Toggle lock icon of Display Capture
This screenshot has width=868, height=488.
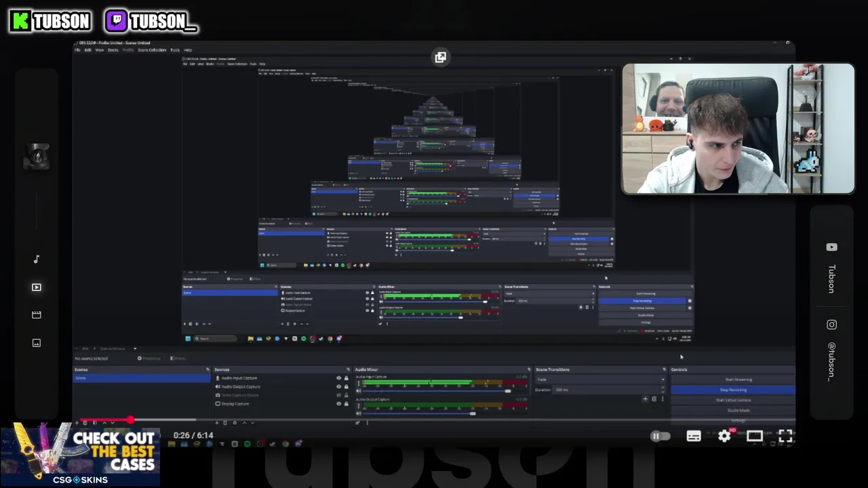(347, 404)
